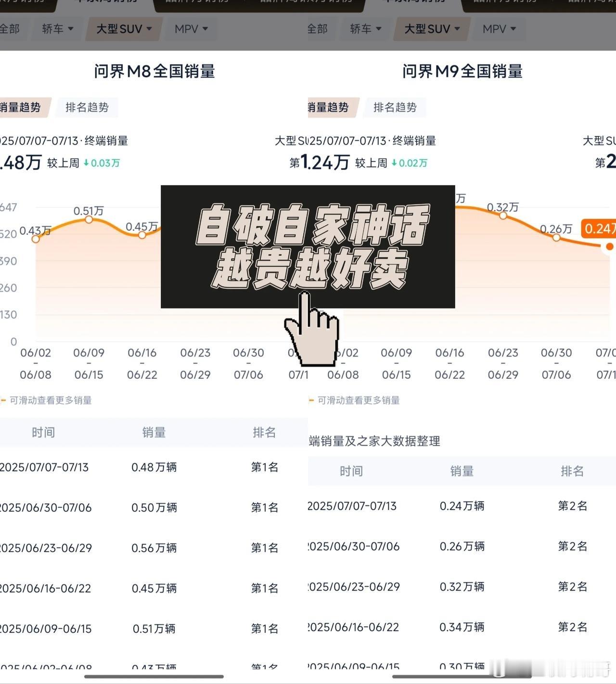Select M8 row 2025/06/23-06/29
The height and width of the screenshot is (684, 616).
154,548
